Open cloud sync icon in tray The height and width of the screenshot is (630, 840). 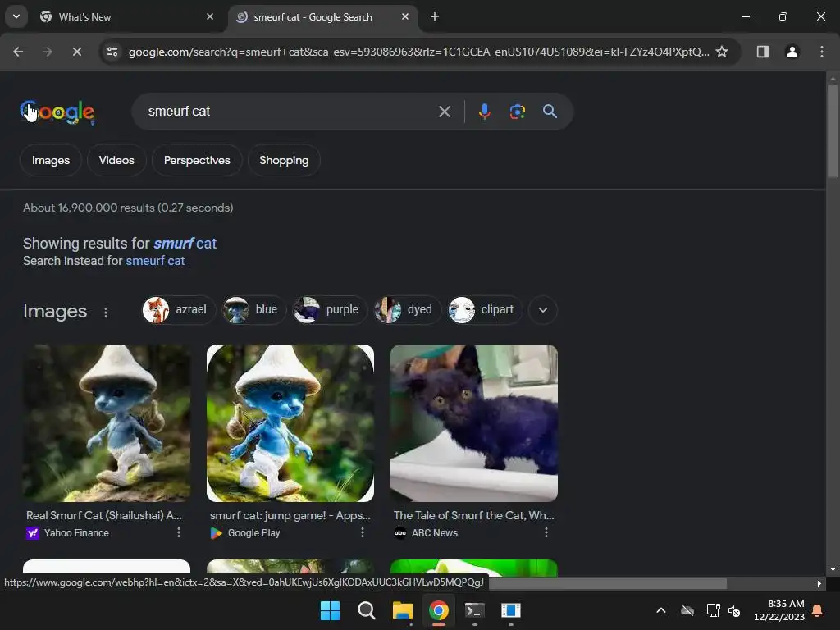(687, 610)
